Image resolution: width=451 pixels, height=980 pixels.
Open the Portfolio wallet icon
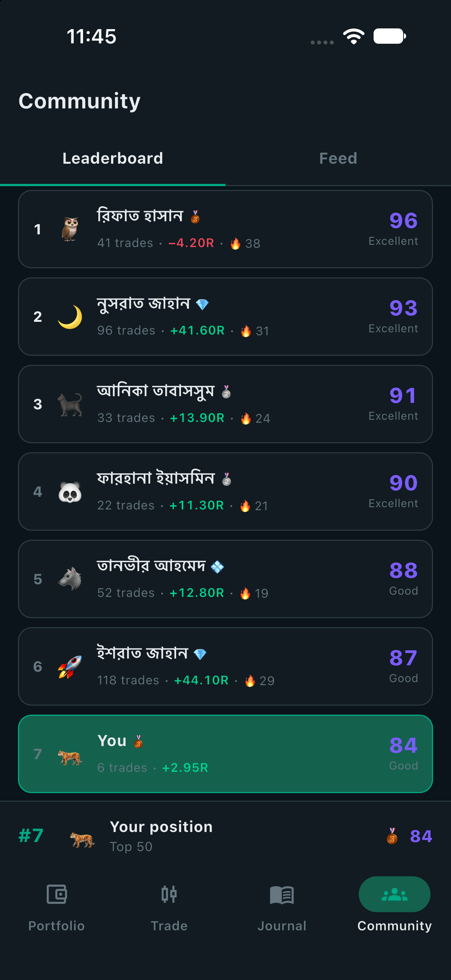click(x=56, y=894)
